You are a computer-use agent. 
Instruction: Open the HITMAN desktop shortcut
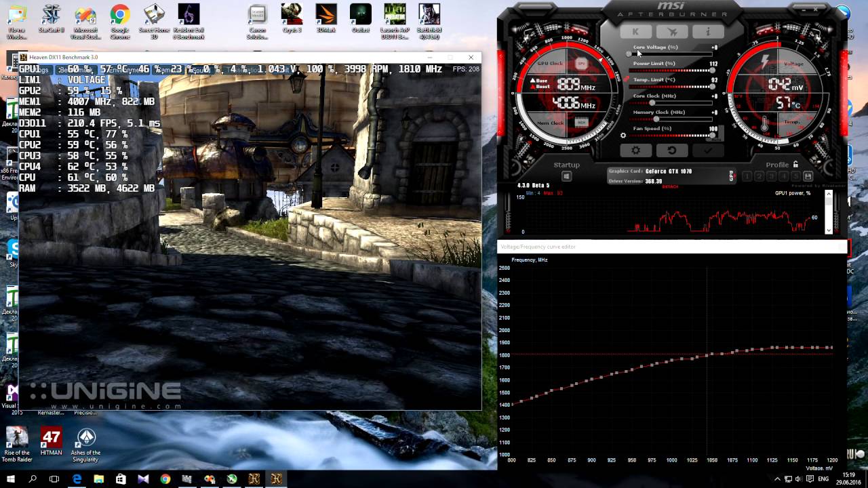coord(51,441)
